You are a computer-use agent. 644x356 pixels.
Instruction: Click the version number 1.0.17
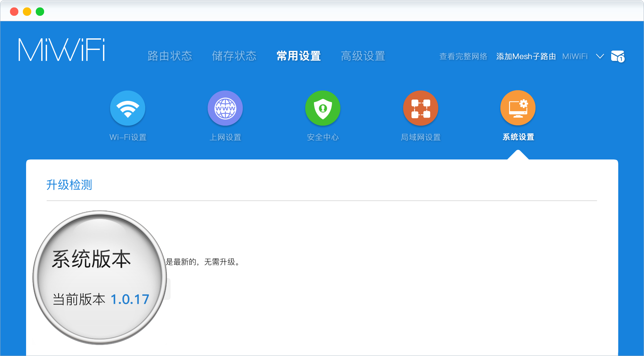[130, 299]
